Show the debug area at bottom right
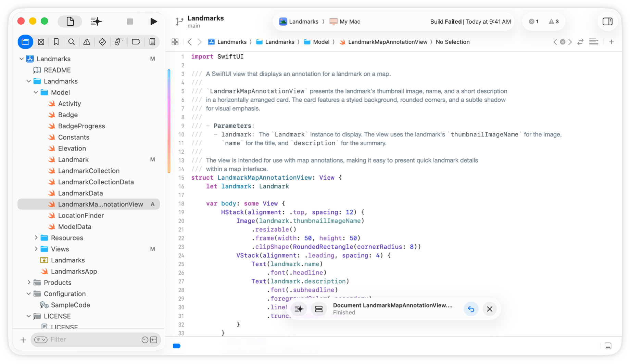 [x=608, y=346]
